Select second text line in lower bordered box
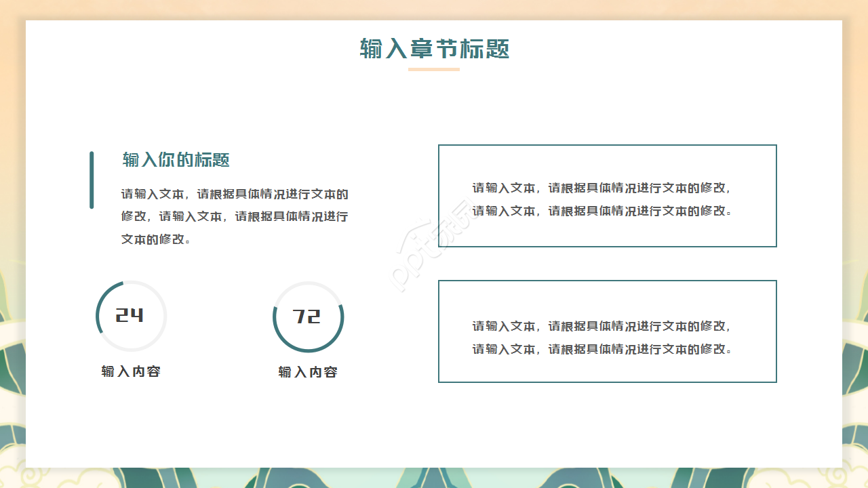Viewport: 868px width, 488px height. point(602,349)
